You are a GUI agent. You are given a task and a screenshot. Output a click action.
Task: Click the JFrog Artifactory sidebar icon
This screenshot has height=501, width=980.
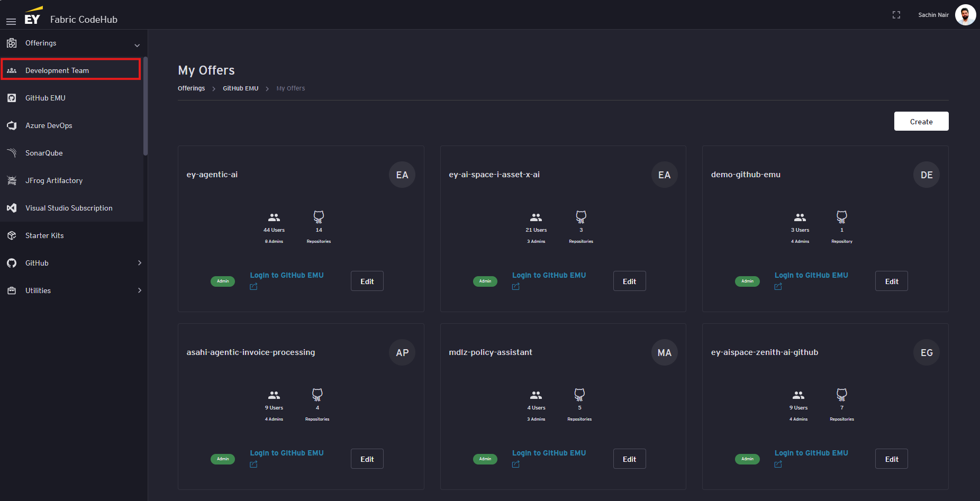tap(12, 180)
